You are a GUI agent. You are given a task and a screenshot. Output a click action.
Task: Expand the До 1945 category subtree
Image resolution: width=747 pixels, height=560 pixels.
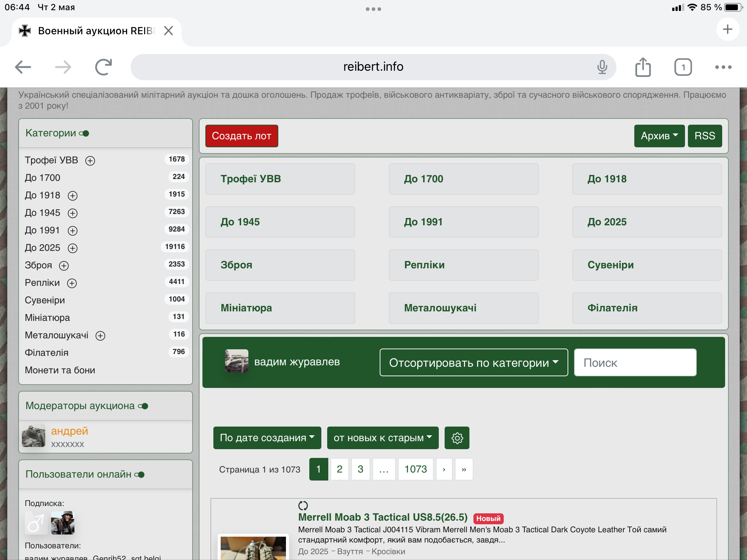tap(73, 213)
